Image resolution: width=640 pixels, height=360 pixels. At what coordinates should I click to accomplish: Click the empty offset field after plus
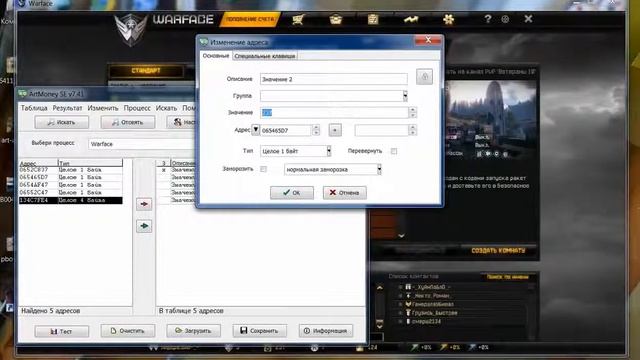pos(381,130)
